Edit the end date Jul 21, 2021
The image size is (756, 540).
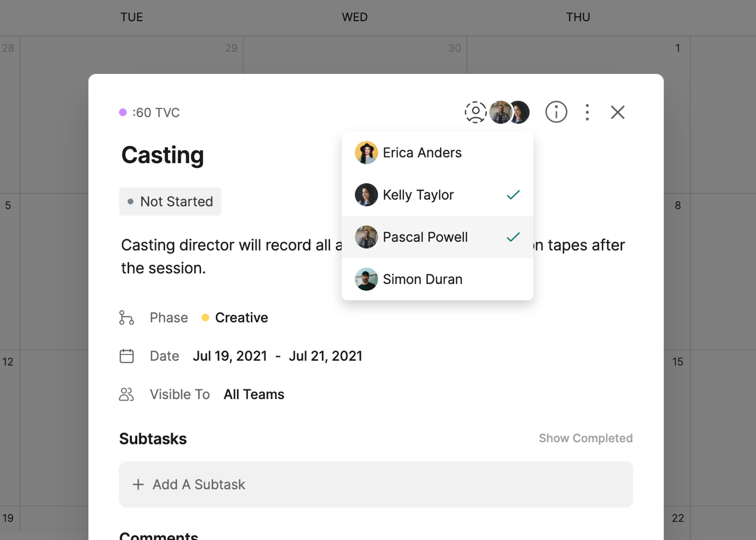(x=326, y=356)
